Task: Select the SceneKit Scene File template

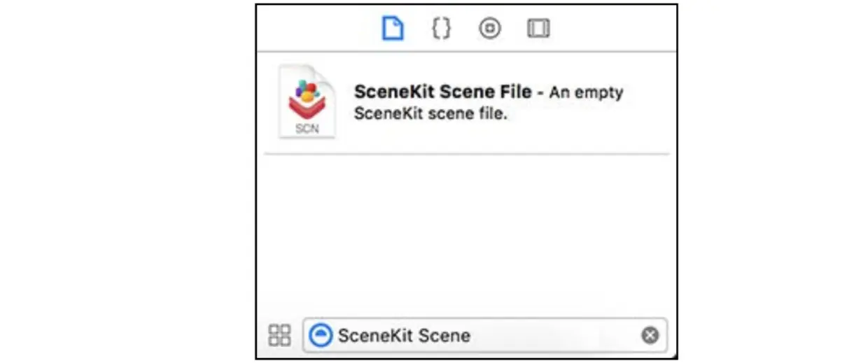Action: pyautogui.click(x=467, y=102)
